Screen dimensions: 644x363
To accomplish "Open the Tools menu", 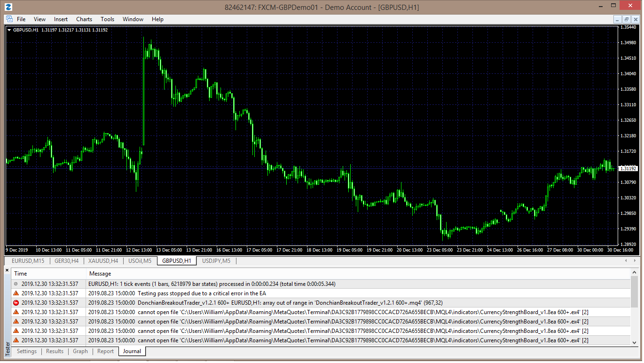I will point(107,19).
